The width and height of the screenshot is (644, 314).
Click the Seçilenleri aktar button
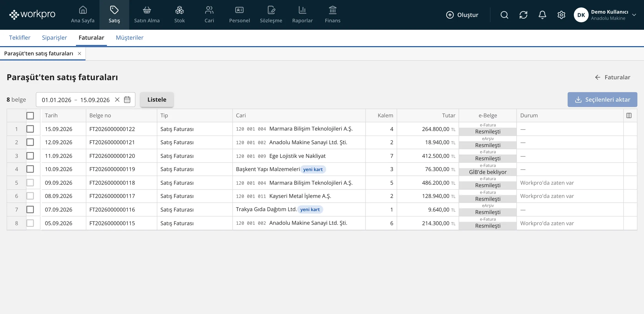[x=602, y=99]
